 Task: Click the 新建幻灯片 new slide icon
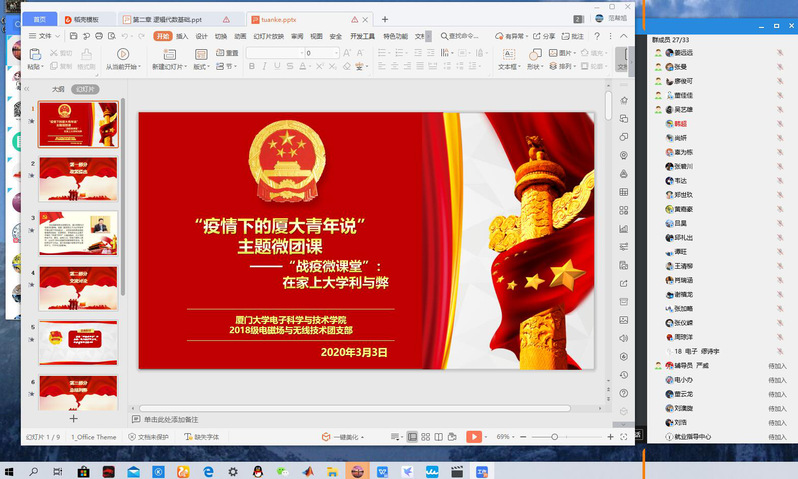(167, 54)
